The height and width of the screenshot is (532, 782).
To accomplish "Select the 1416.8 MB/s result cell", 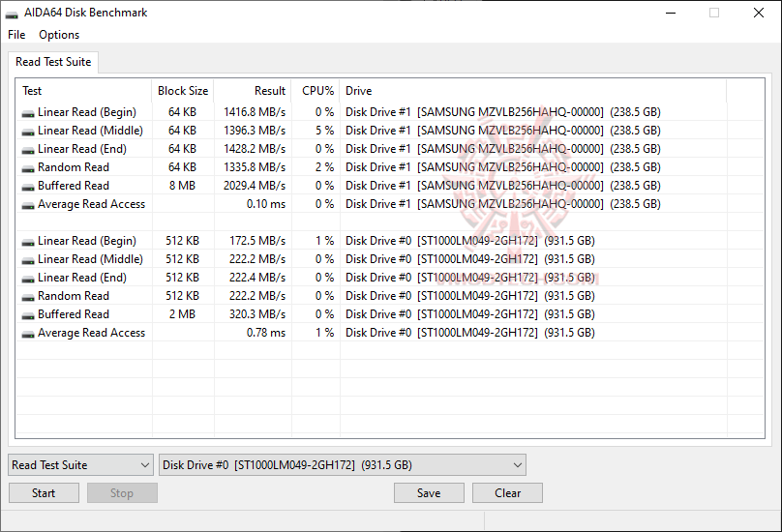I will 255,112.
